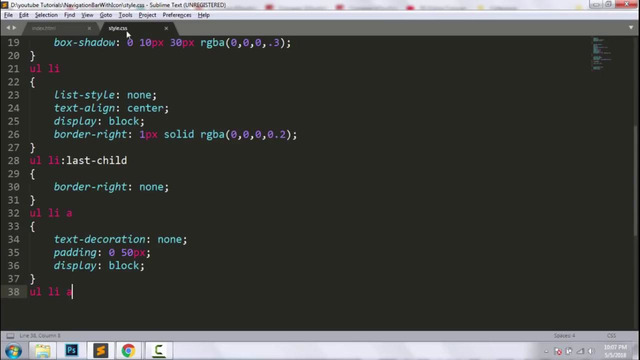
Task: Close the index.html tab
Action: (x=89, y=28)
